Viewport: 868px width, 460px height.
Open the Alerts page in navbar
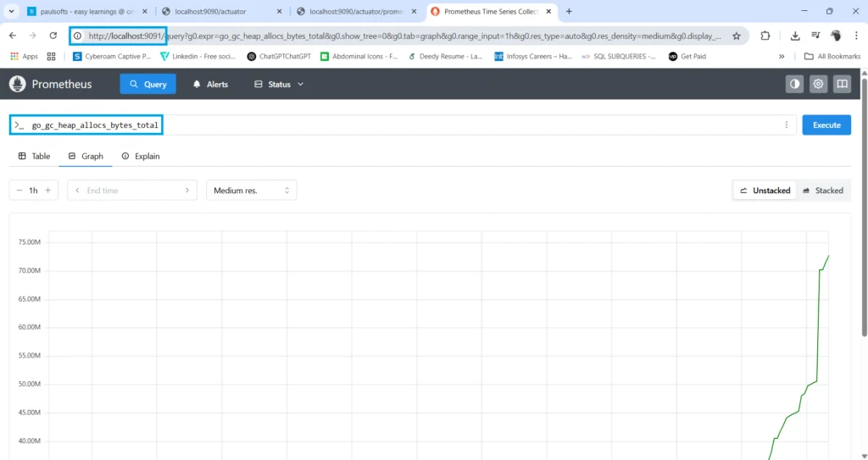210,84
